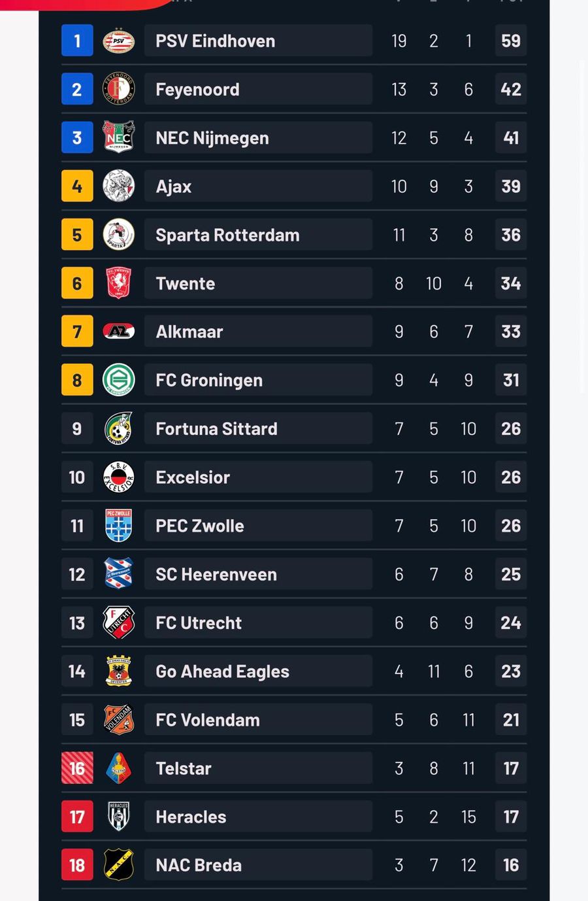The height and width of the screenshot is (901, 588).
Task: Tap the NAC Breda yellow crest
Action: coord(118,865)
